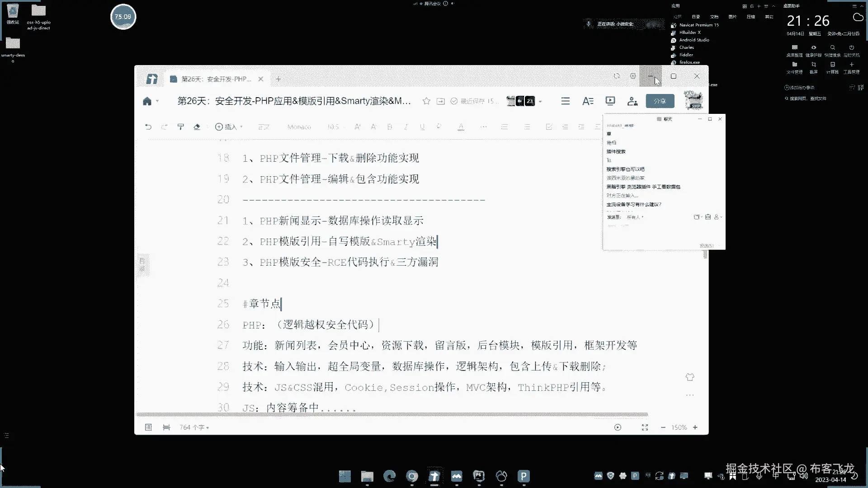
Task: Open the presentation mode icon
Action: pos(610,101)
